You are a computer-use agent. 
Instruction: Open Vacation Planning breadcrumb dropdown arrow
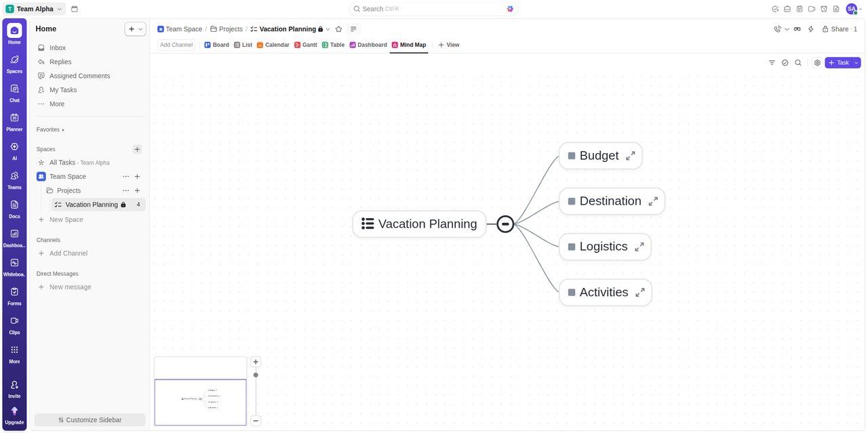pos(328,29)
